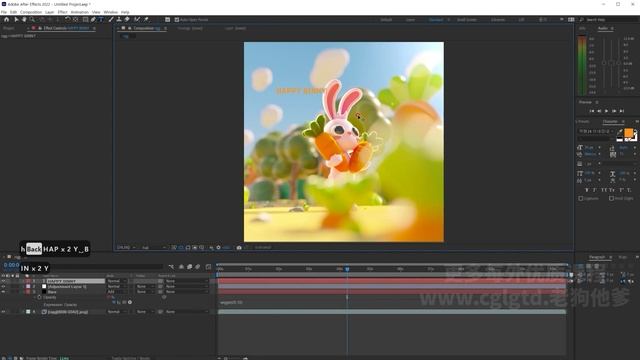
Task: Hide the png image layer eye toggle
Action: click(x=3, y=312)
